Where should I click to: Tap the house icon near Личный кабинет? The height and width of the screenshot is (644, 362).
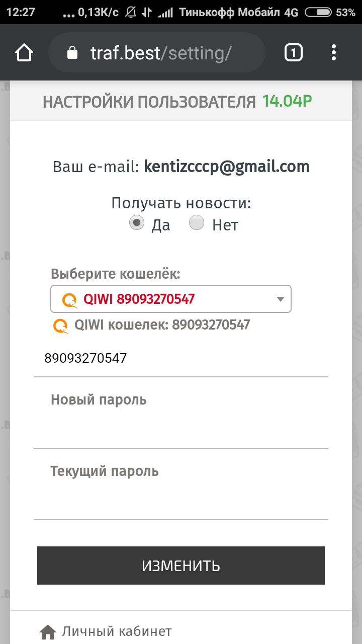(x=48, y=631)
